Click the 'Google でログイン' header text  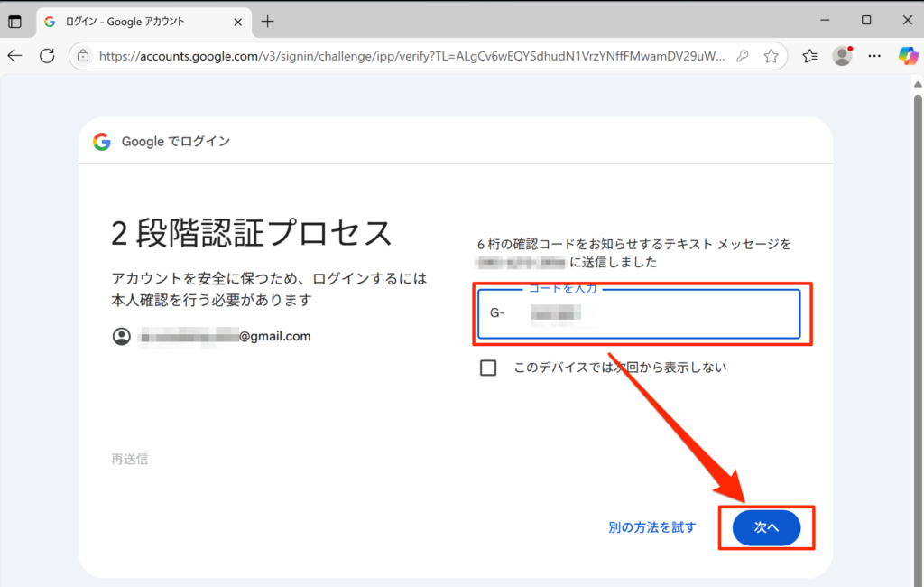tap(176, 142)
